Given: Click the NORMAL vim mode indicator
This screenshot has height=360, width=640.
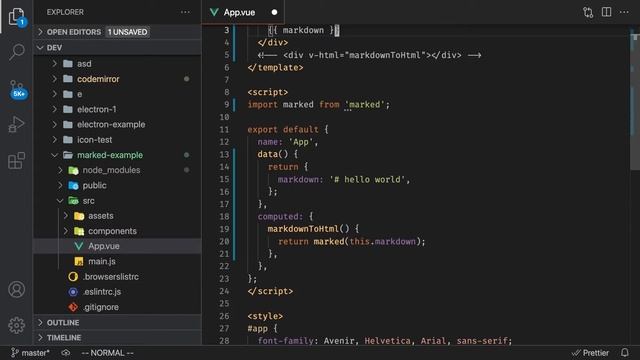Looking at the screenshot, I should [107, 353].
